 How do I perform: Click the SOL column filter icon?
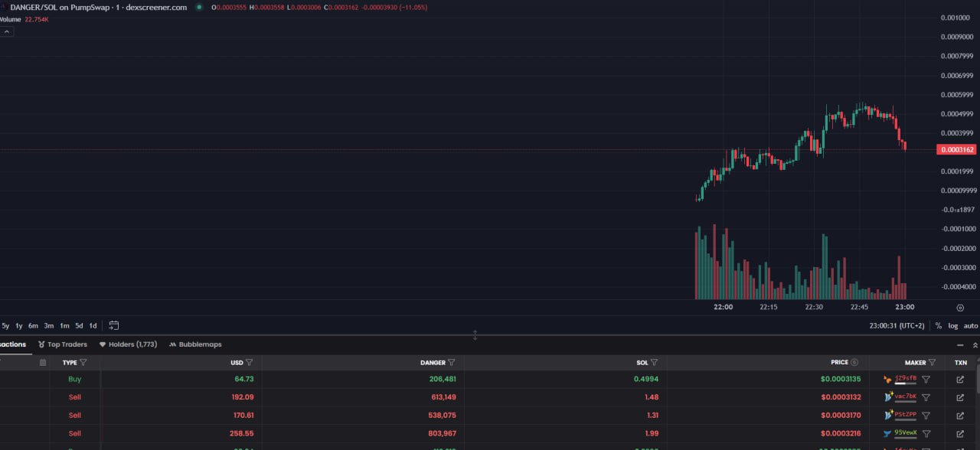[654, 363]
